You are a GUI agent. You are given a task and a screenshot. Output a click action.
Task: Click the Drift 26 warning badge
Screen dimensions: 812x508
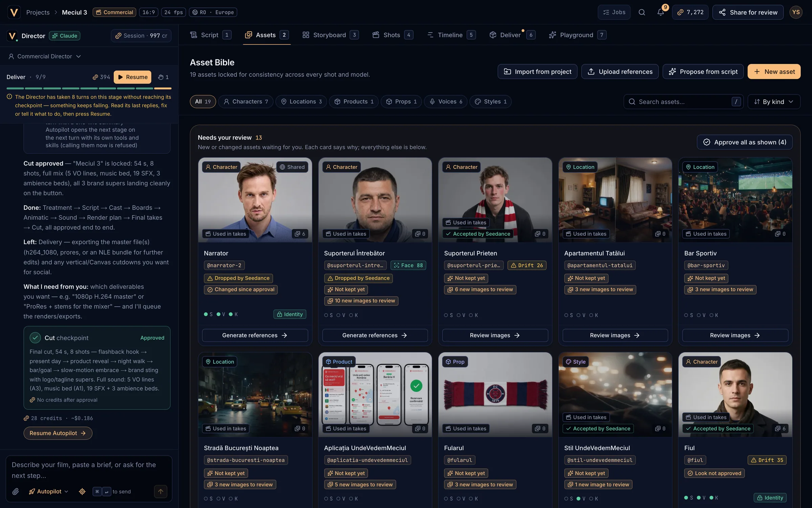point(527,266)
